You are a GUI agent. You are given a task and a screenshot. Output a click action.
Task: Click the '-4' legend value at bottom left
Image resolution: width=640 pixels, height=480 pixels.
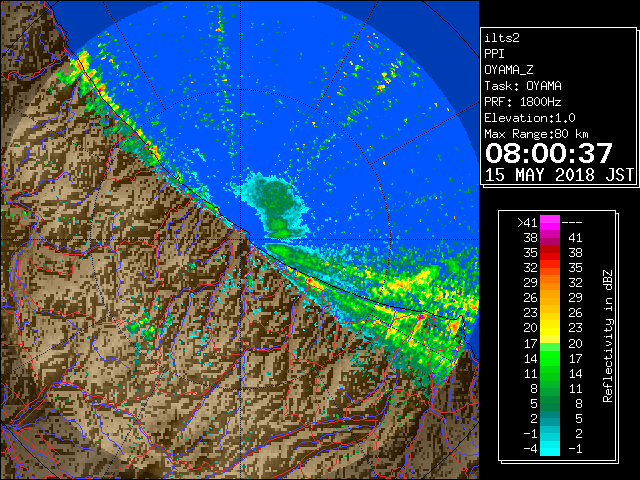click(530, 448)
